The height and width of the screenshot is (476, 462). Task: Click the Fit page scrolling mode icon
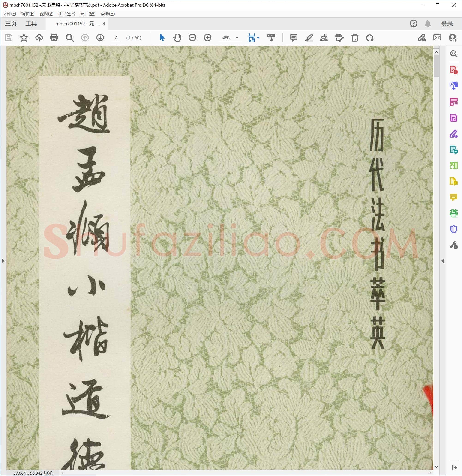(x=252, y=38)
